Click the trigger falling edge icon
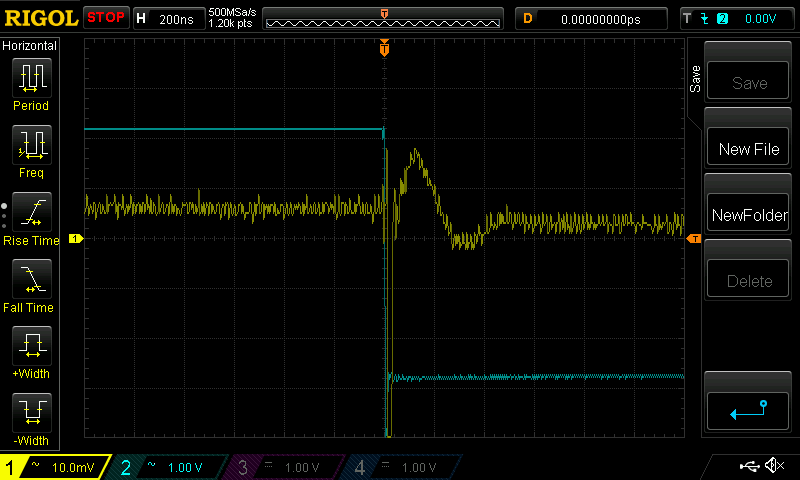The image size is (800, 480). pos(705,19)
